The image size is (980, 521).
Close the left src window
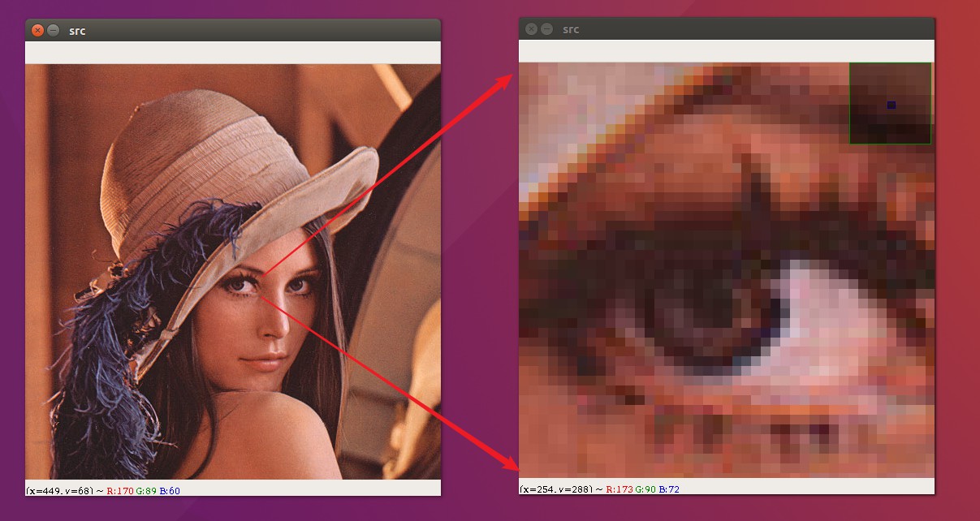click(x=37, y=30)
